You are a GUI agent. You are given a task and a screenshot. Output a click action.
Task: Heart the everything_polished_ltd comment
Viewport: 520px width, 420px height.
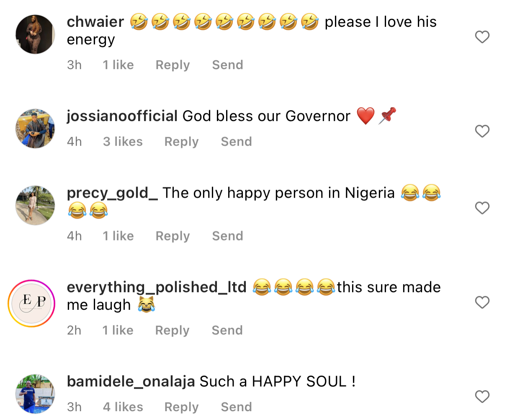tap(482, 302)
